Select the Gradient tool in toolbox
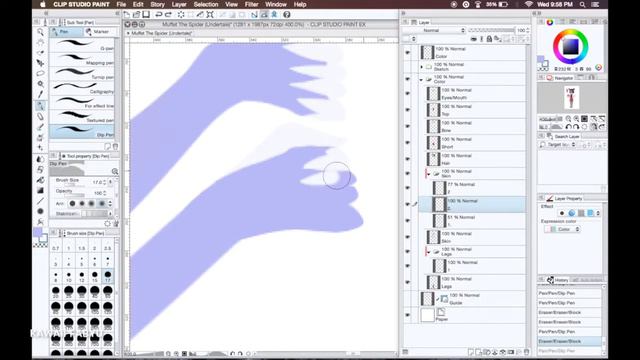The height and width of the screenshot is (360, 640). pyautogui.click(x=40, y=190)
